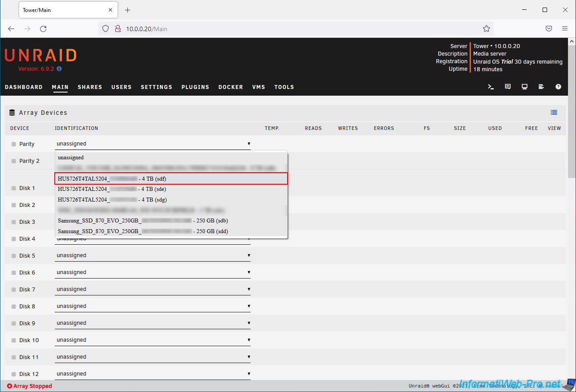576x392 pixels.
Task: Open the system info monitor icon
Action: [524, 87]
